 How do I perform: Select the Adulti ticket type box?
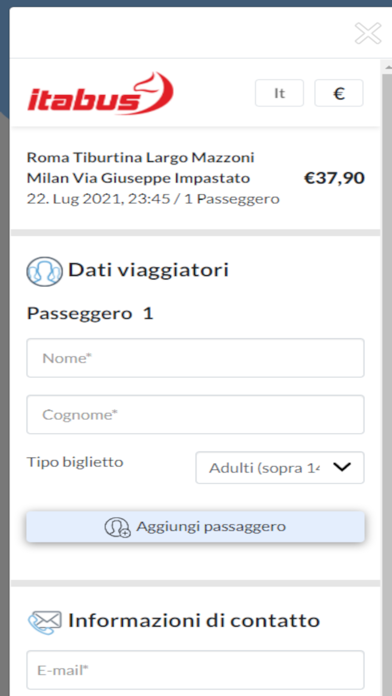tap(280, 467)
